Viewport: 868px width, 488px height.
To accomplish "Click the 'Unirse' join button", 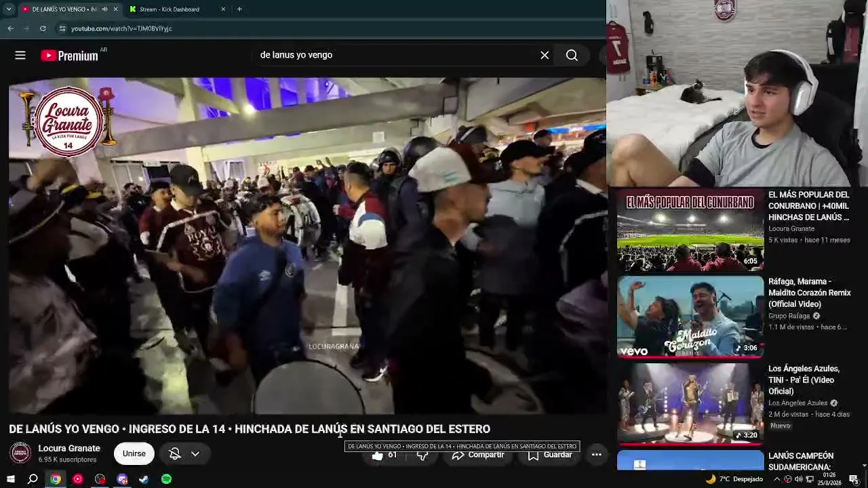I will coord(134,453).
